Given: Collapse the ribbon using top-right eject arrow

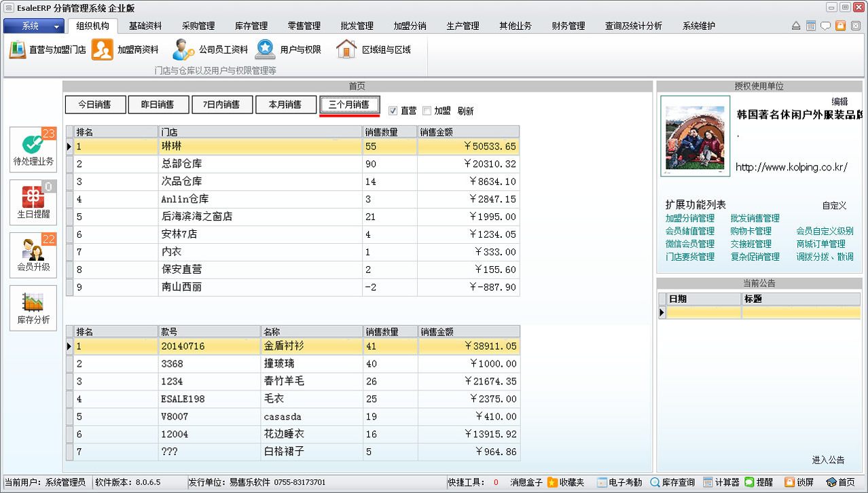Looking at the screenshot, I should click(x=796, y=26).
